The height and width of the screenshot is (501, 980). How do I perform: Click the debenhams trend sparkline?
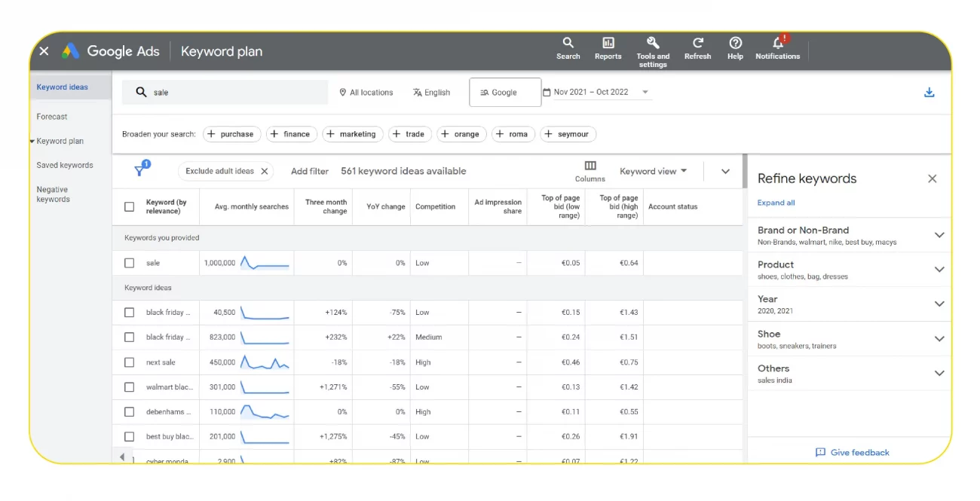[265, 412]
